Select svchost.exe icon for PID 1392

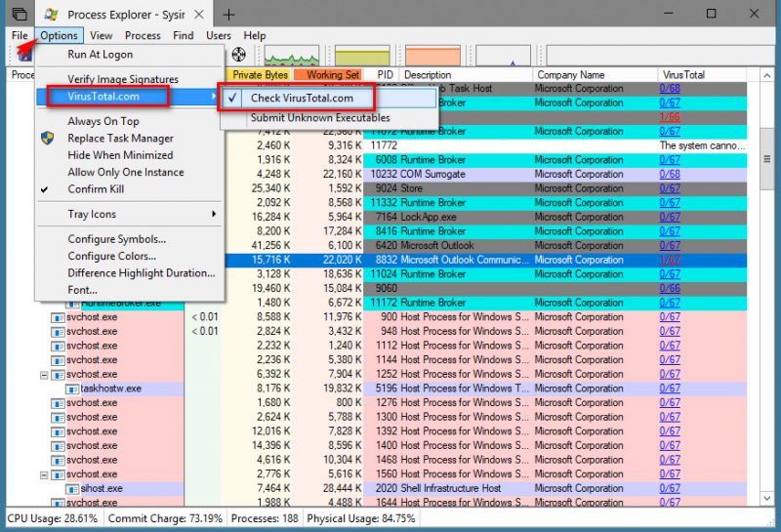59,431
